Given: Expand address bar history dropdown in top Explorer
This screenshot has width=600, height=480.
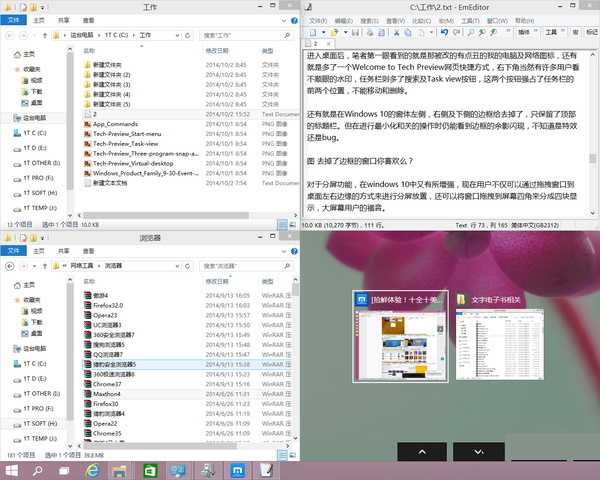Looking at the screenshot, I should (178, 35).
